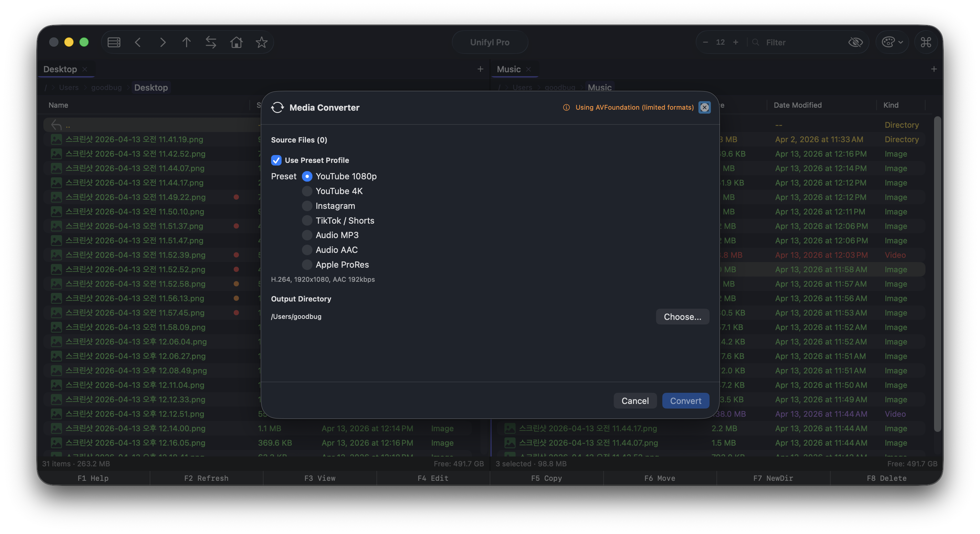
Task: Switch to the Music tab
Action: [x=509, y=69]
